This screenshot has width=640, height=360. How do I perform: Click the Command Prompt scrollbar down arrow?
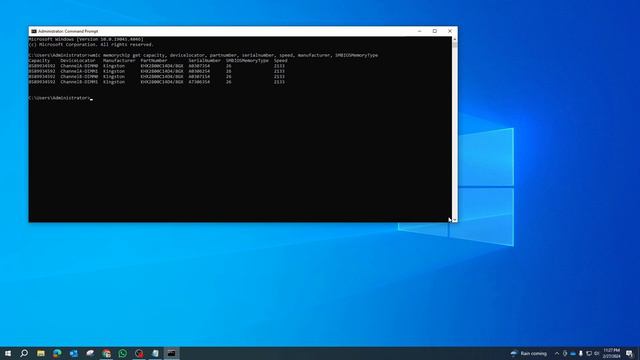pyautogui.click(x=455, y=220)
